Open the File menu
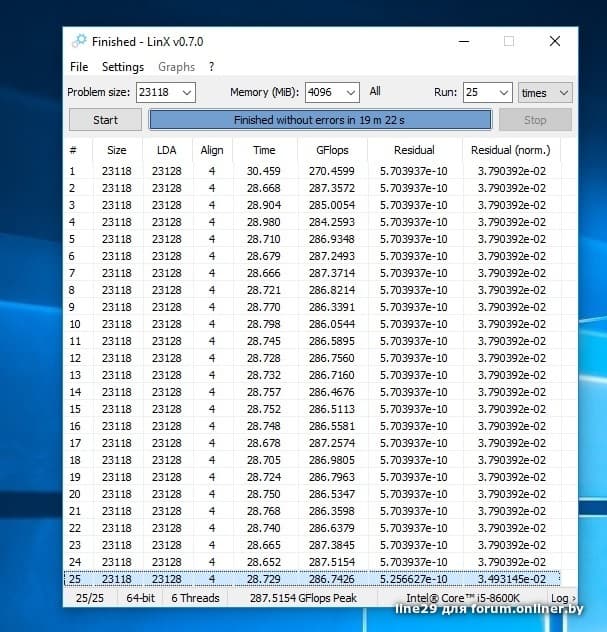Image resolution: width=607 pixels, height=632 pixels. tap(79, 67)
